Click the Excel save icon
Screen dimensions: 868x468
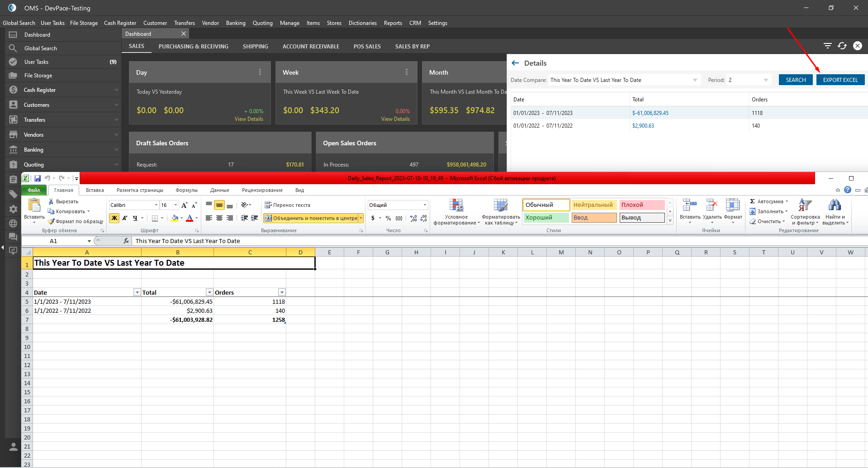pos(38,178)
